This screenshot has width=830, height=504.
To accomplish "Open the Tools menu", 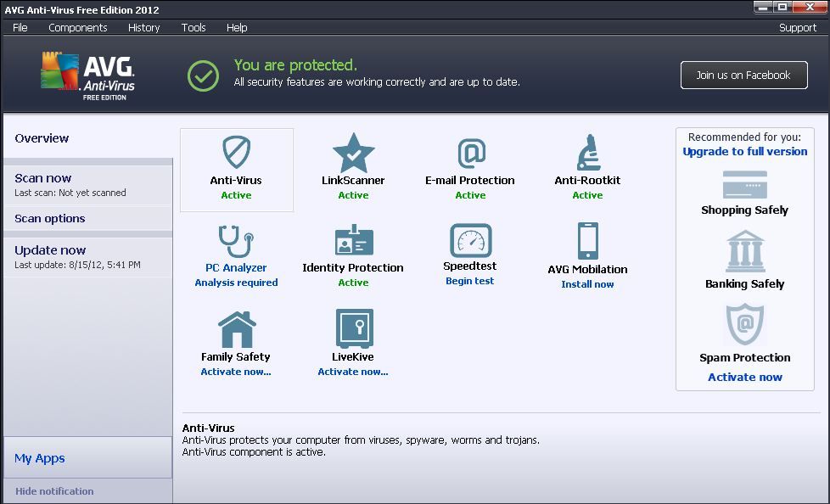I will pyautogui.click(x=193, y=27).
